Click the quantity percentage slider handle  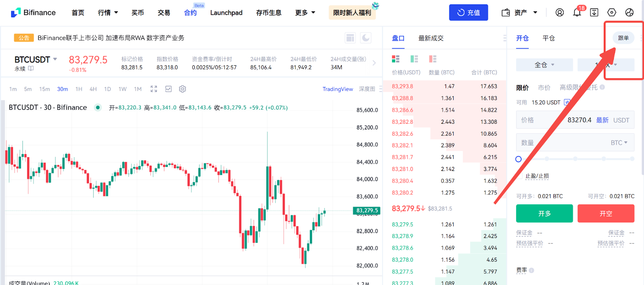pos(518,159)
